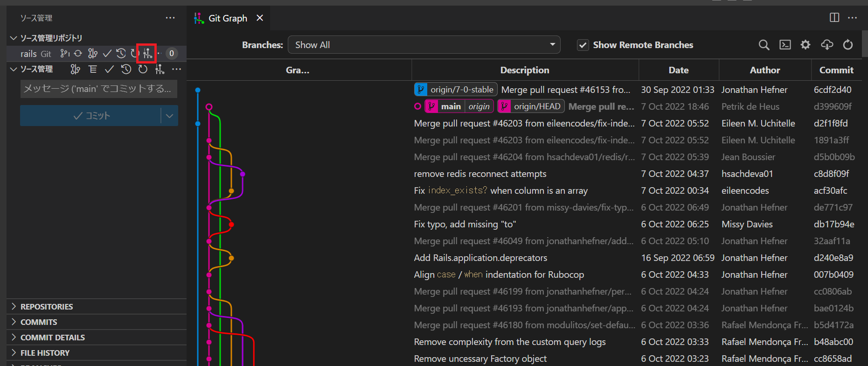
Task: Click purple graph node of commit c8d8f09f
Action: click(x=243, y=174)
